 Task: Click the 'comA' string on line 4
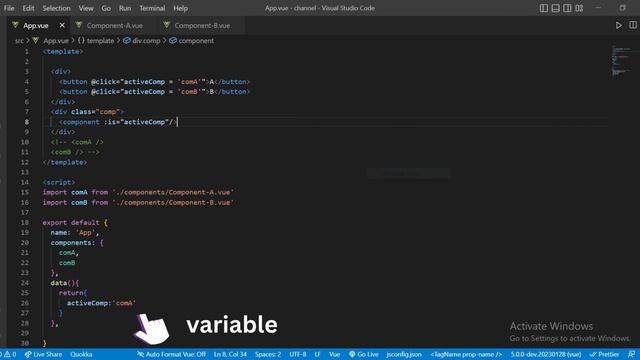tap(189, 82)
